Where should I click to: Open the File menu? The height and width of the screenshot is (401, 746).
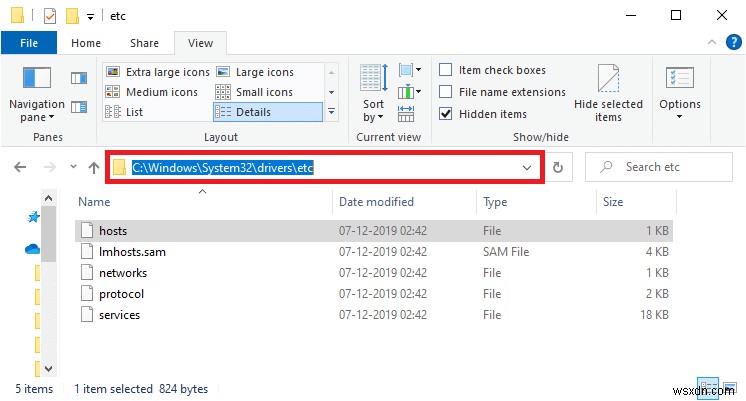29,43
